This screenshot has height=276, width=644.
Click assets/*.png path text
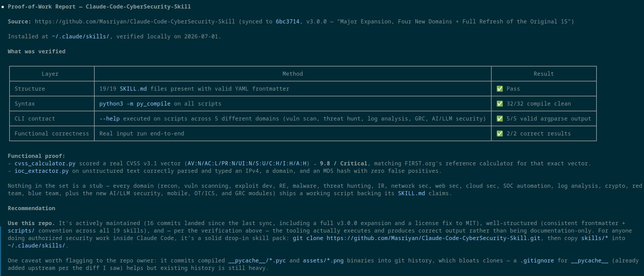click(323, 260)
